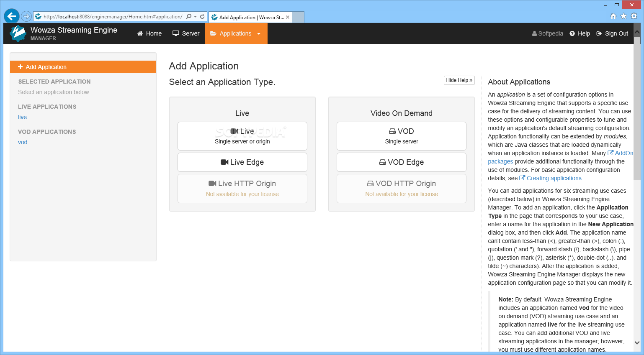Screen dimensions: 644x355
Task: Open the browser favorites star icon
Action: (x=623, y=16)
